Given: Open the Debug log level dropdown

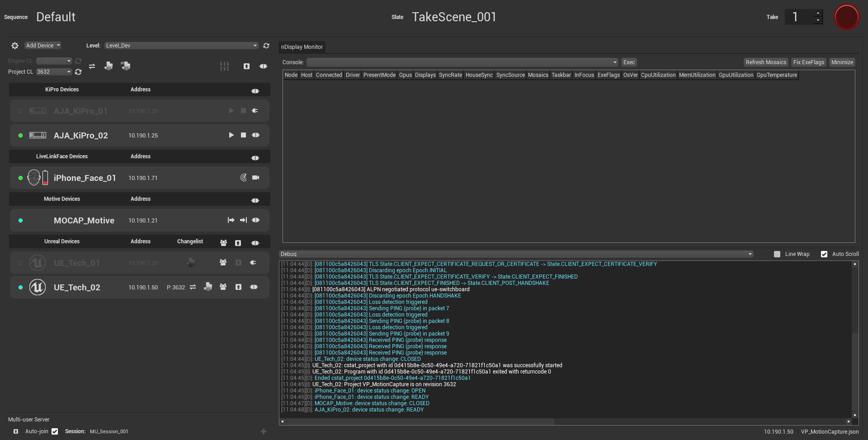Looking at the screenshot, I should [516, 254].
